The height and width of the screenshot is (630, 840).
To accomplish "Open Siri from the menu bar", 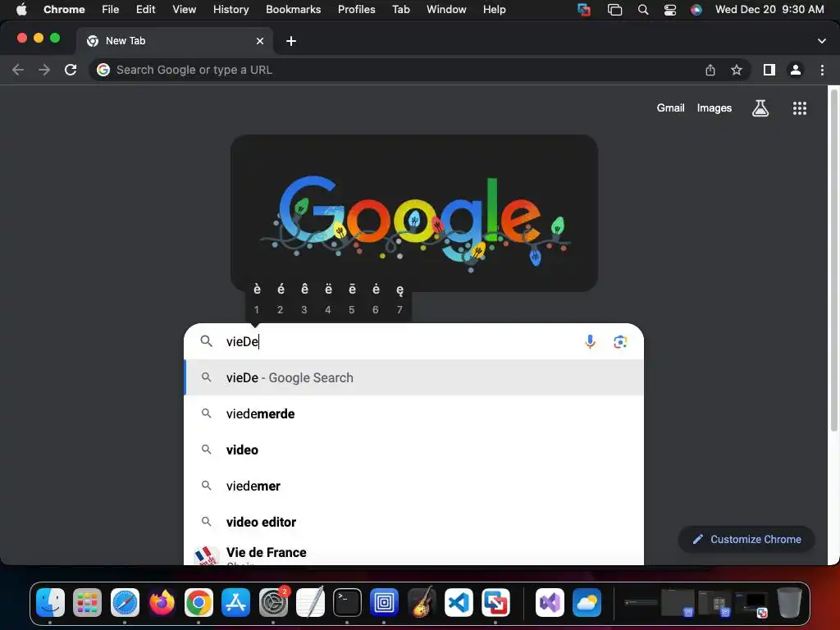I will [x=696, y=10].
